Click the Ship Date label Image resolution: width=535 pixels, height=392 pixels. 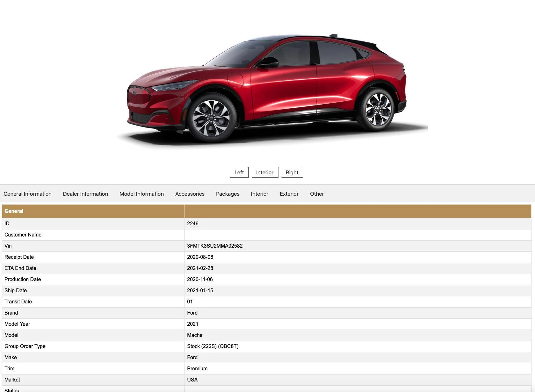16,290
